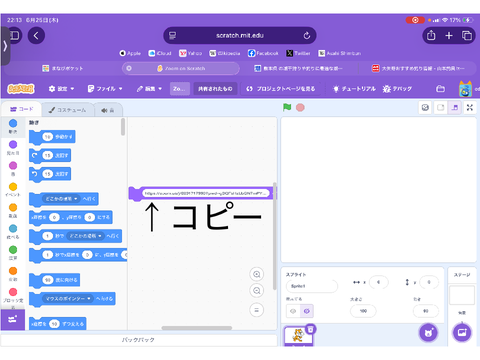
Task: Open the 編集 edit dropdown
Action: coord(149,89)
